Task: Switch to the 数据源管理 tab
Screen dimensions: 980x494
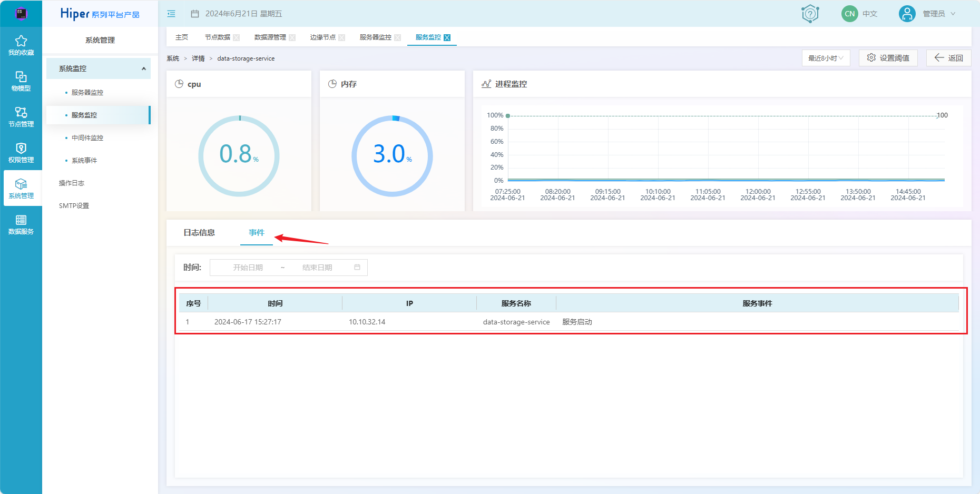Action: 270,37
